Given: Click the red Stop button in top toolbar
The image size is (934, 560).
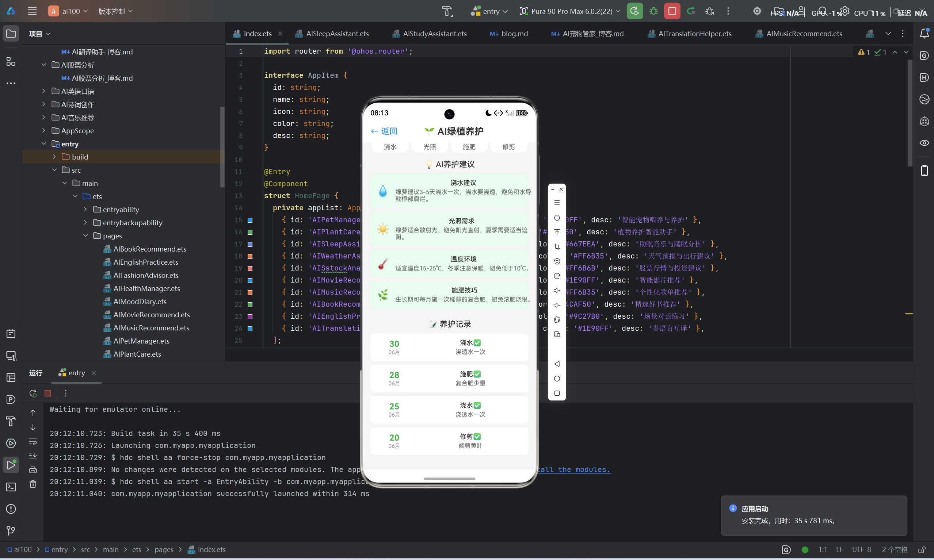Looking at the screenshot, I should [x=672, y=11].
